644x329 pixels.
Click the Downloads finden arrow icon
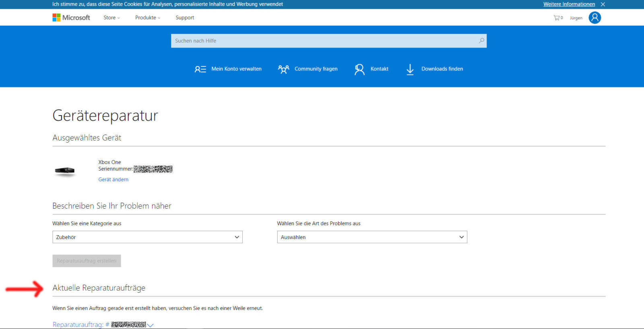[x=410, y=69]
